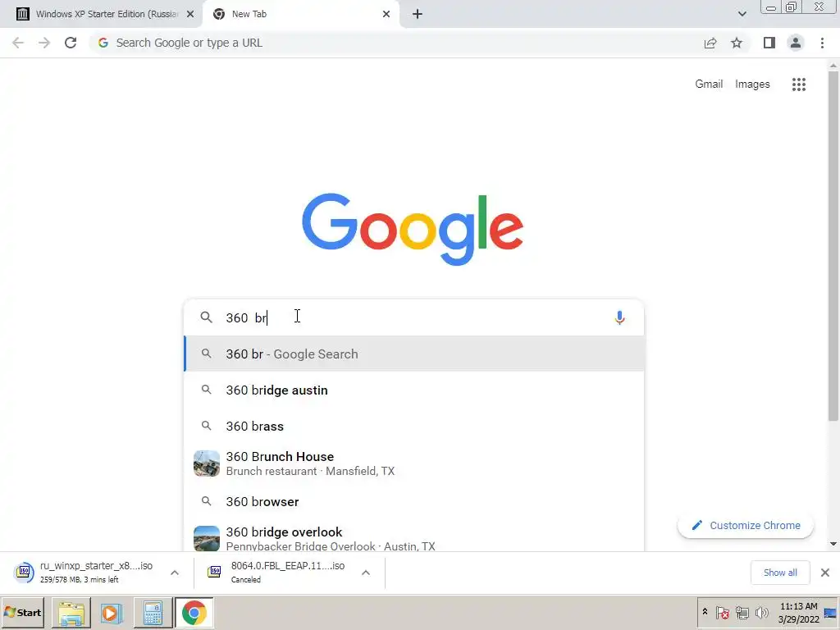This screenshot has width=840, height=630.
Task: Click the Chrome taskbar icon
Action: point(194,612)
